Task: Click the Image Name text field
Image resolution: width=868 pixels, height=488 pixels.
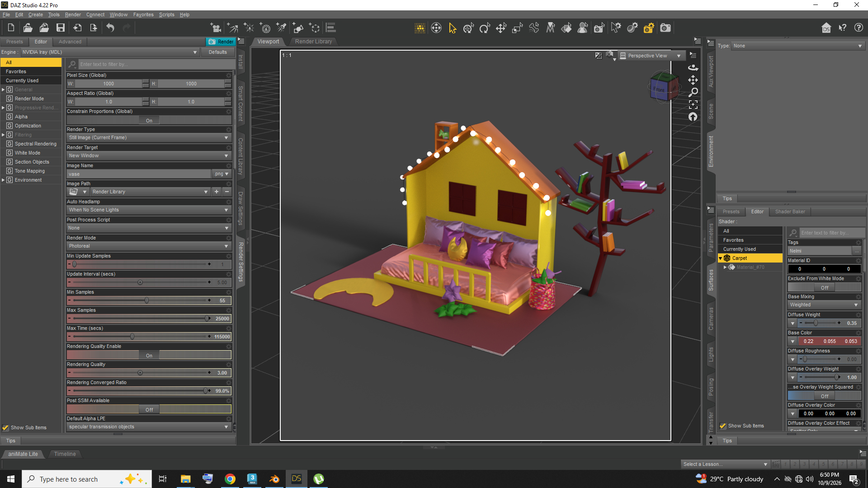Action: (139, 174)
